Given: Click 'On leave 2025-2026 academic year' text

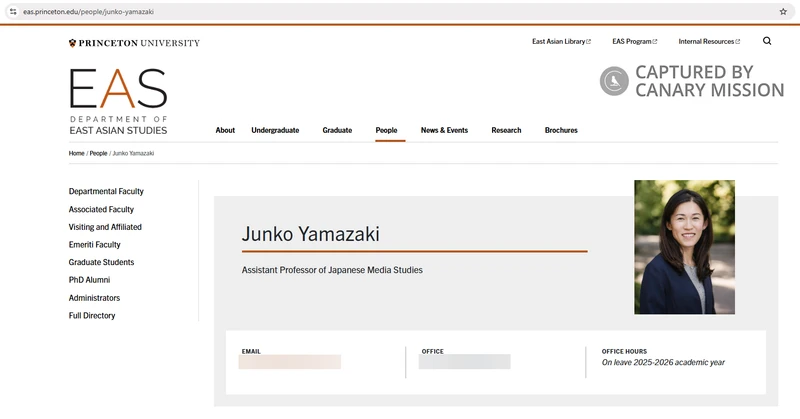Looking at the screenshot, I should [x=663, y=362].
